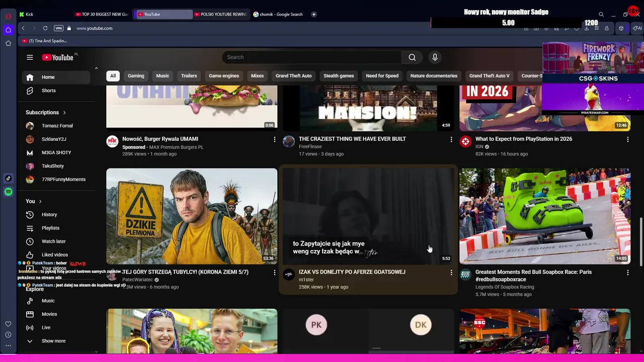Screen dimensions: 644x362
Task: Select the Need for Speed chip
Action: (x=382, y=76)
